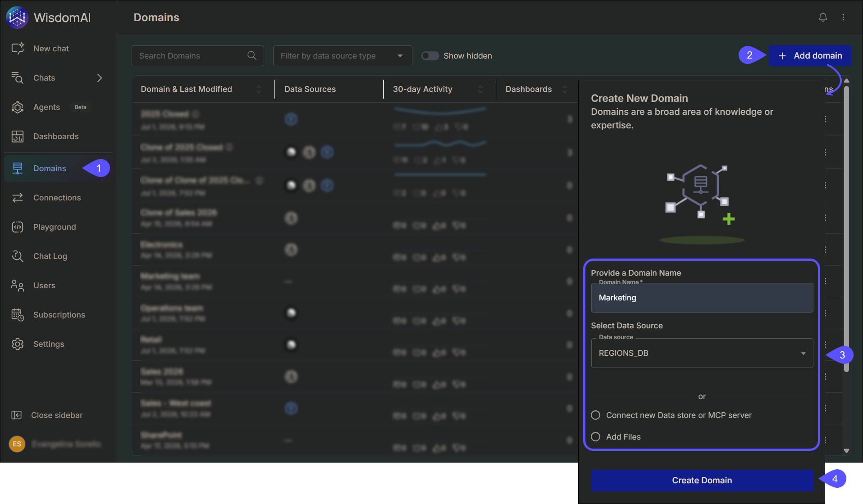Click the Domains sidebar icon

[18, 168]
